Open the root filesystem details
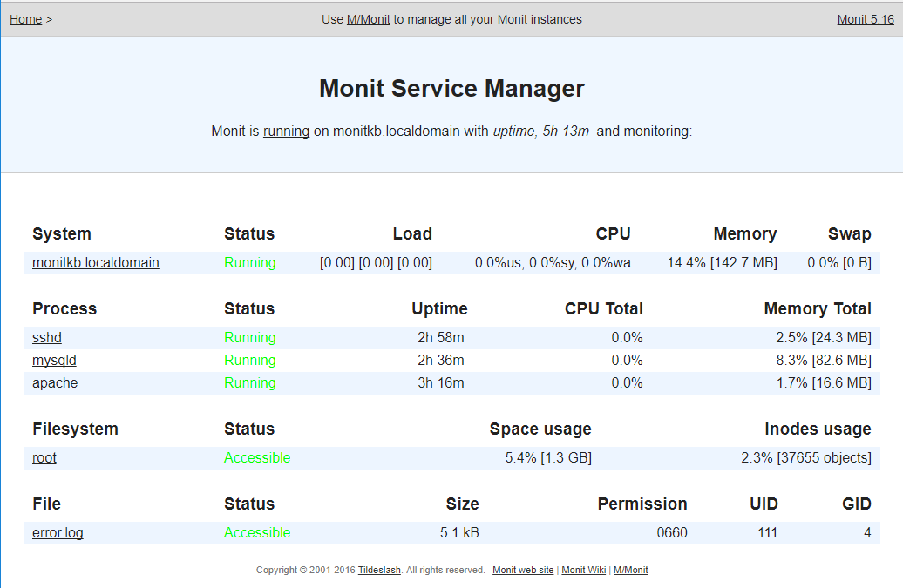This screenshot has height=588, width=903. tap(44, 457)
